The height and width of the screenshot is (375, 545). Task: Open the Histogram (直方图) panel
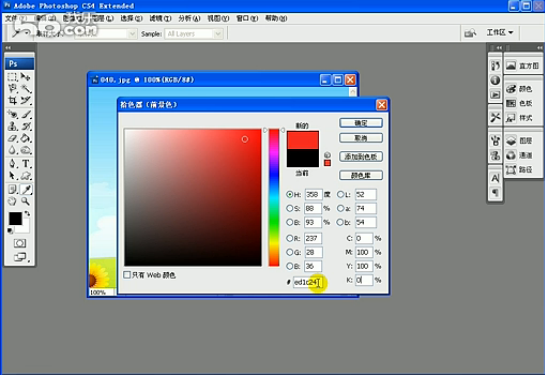[x=522, y=66]
